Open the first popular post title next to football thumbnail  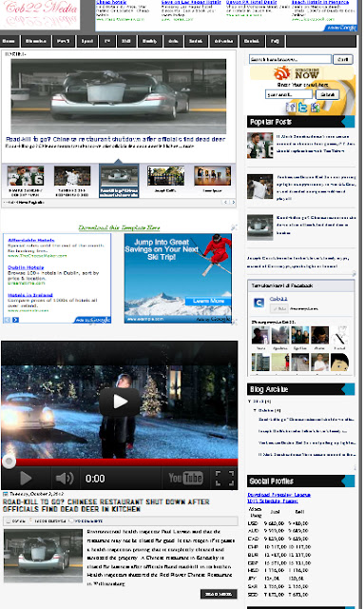(x=316, y=144)
